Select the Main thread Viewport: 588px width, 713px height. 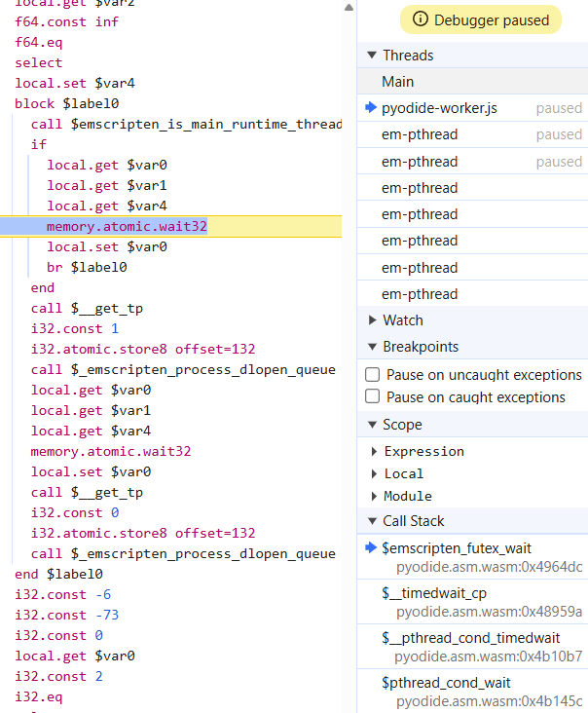coord(397,82)
